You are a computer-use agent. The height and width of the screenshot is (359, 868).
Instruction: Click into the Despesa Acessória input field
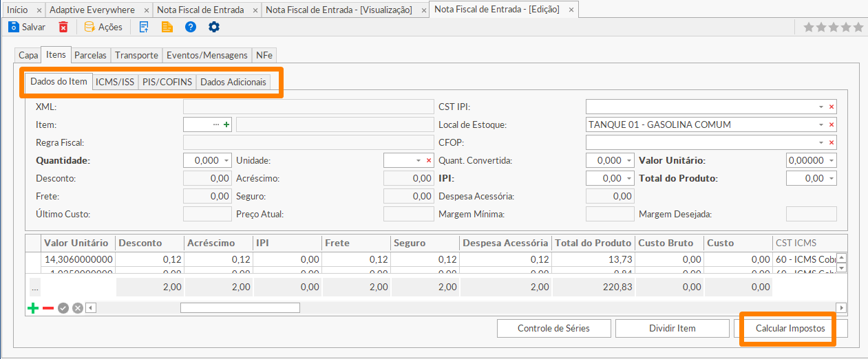coord(610,196)
